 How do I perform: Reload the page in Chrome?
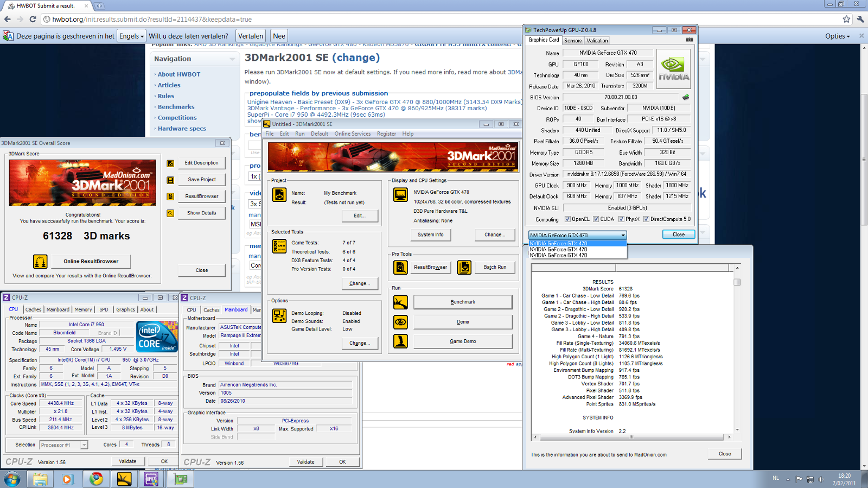33,19
